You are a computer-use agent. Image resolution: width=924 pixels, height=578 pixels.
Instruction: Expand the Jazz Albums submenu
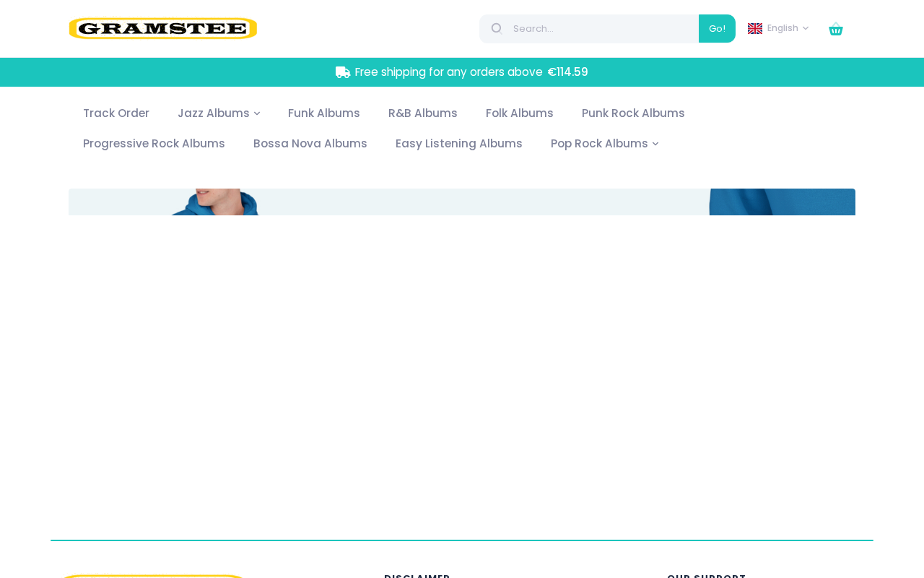[219, 113]
